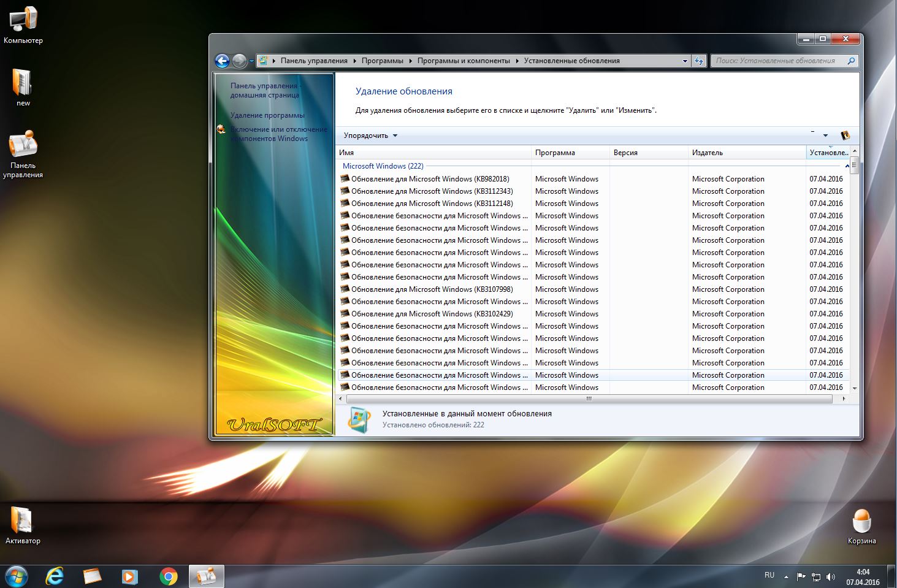The image size is (897, 588).
Task: Launch Google Chrome from taskbar
Action: 168,576
